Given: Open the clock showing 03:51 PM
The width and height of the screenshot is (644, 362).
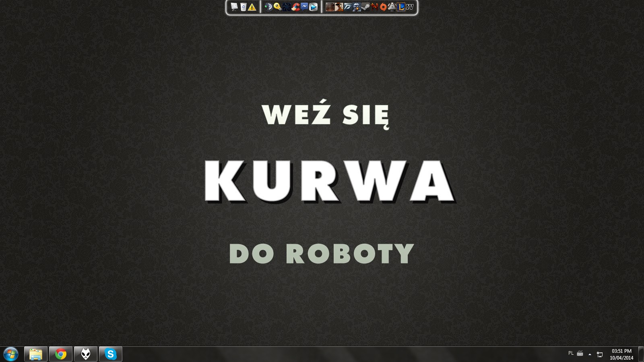Looking at the screenshot, I should click(621, 354).
